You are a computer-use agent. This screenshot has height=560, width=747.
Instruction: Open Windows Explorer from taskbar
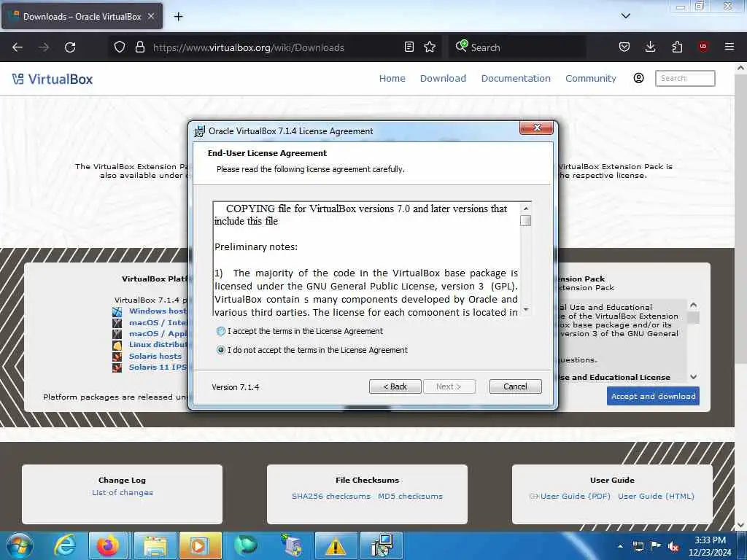coord(155,545)
